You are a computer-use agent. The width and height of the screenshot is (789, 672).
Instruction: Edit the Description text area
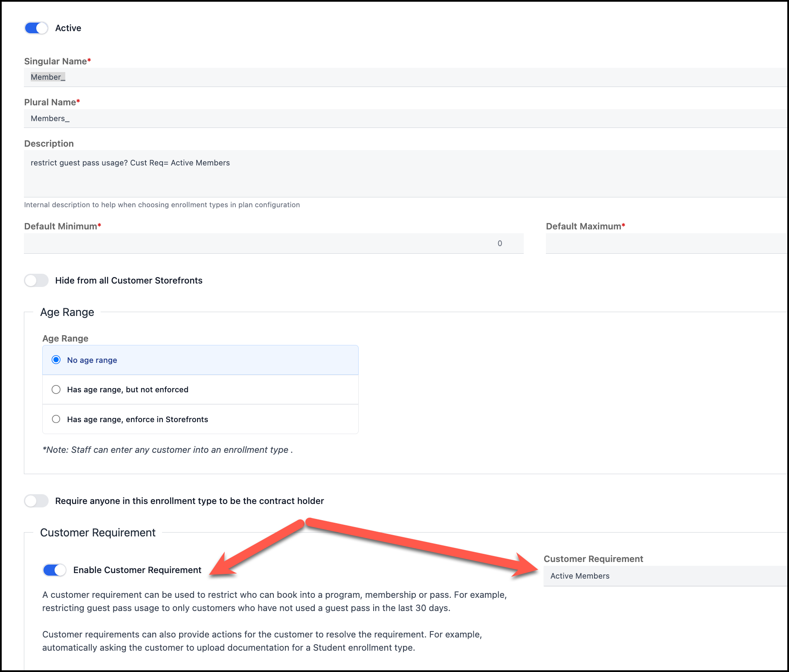coord(384,173)
